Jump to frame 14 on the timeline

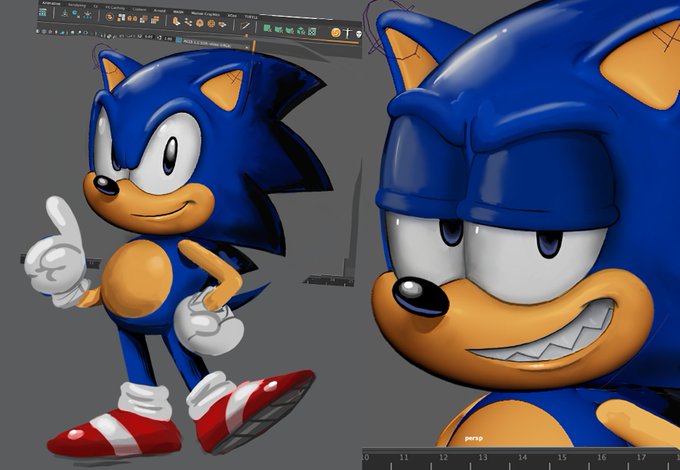(x=523, y=457)
